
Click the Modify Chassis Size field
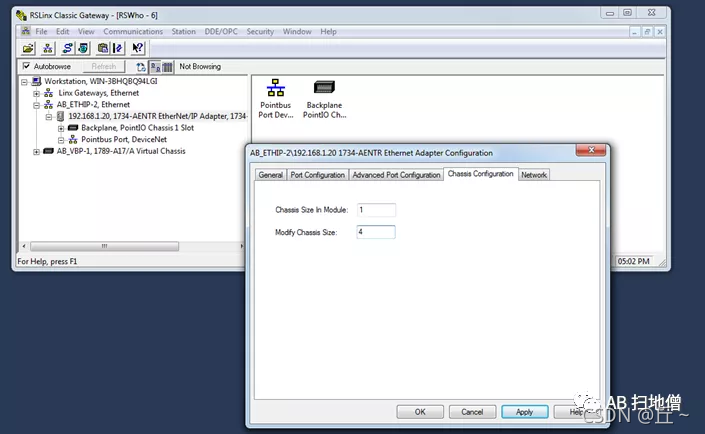[x=376, y=232]
